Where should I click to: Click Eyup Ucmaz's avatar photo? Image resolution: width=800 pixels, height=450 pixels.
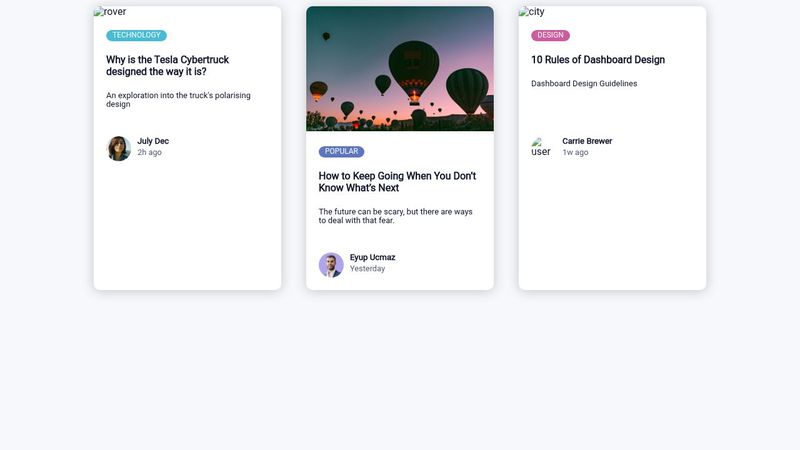[x=331, y=264]
